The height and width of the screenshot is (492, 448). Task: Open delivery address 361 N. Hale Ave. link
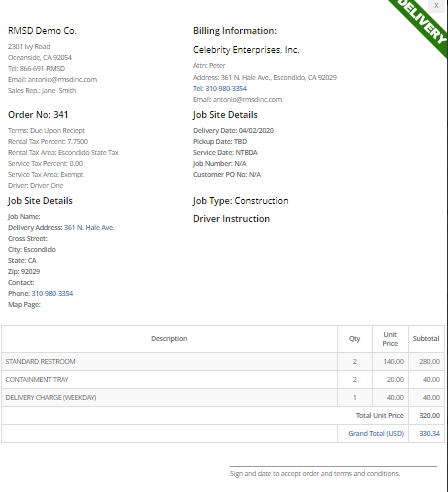point(89,227)
